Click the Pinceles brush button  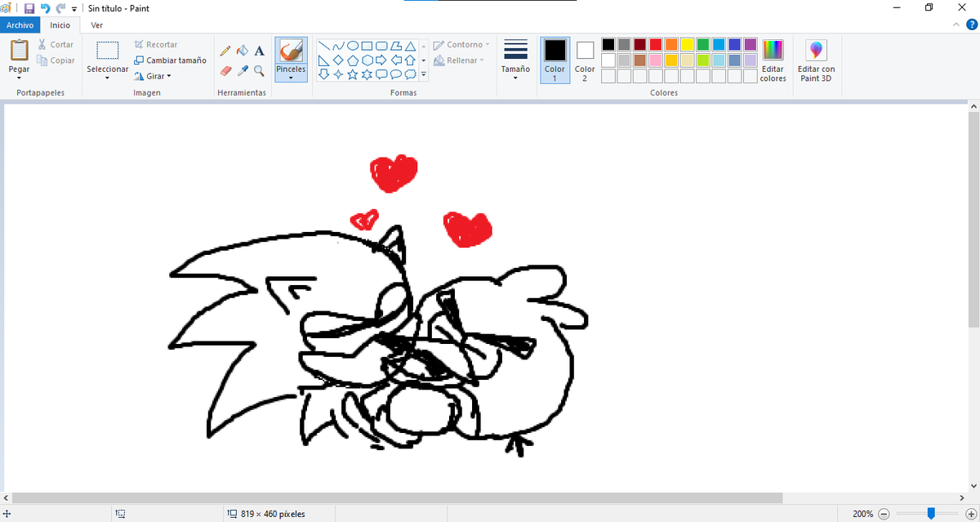coord(291,52)
